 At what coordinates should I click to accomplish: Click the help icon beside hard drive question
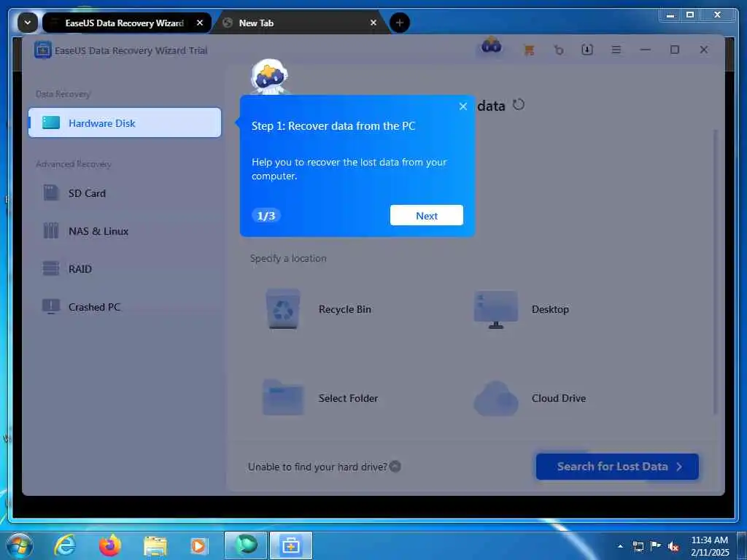[x=395, y=466]
